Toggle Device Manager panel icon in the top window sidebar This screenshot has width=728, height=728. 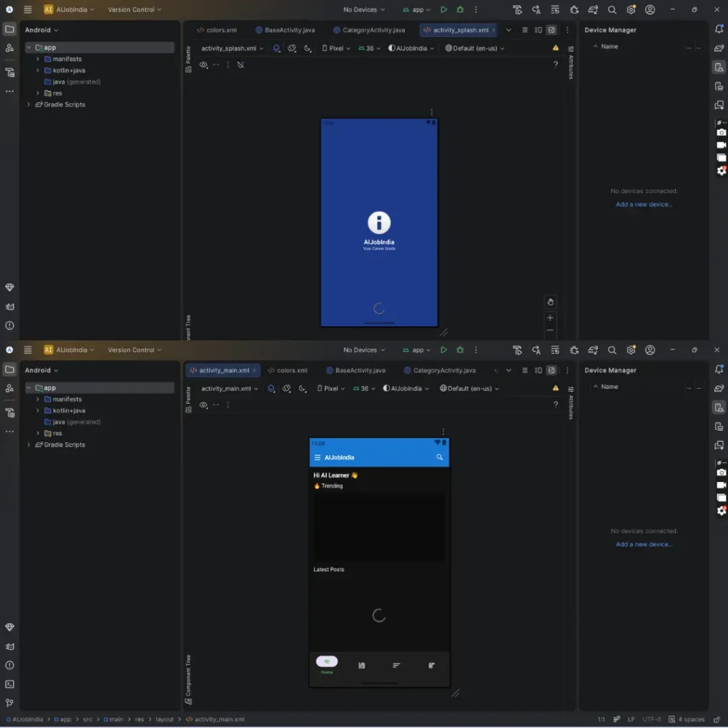tap(719, 68)
